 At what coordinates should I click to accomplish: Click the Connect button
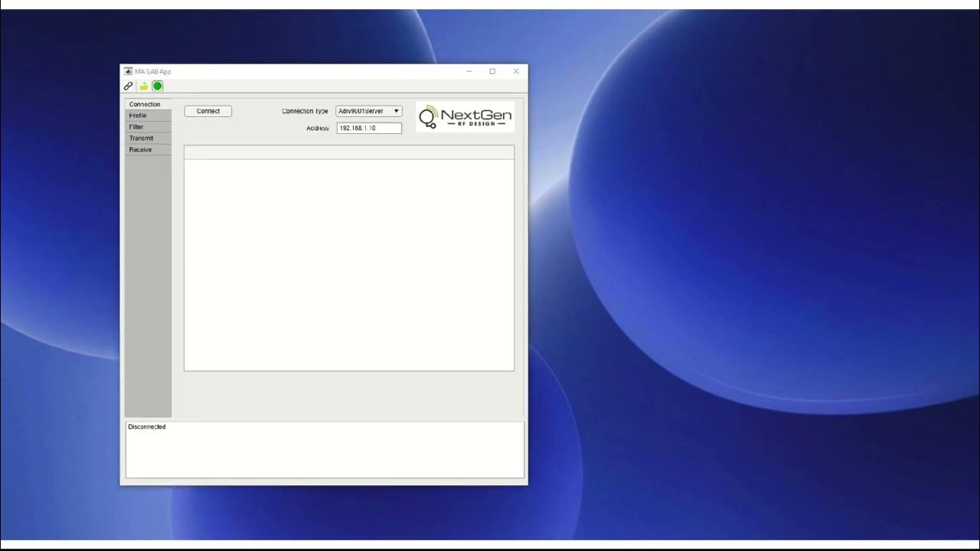pyautogui.click(x=208, y=111)
